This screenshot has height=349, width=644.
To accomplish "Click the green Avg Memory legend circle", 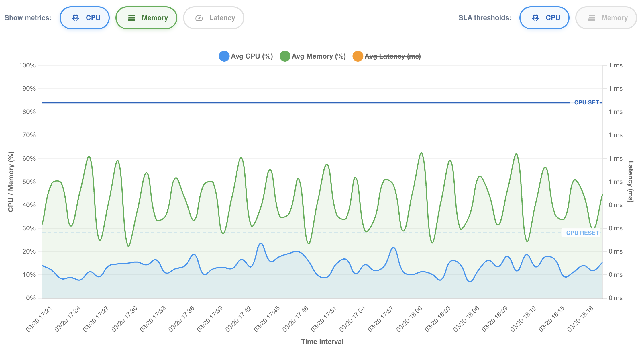I will click(x=285, y=56).
